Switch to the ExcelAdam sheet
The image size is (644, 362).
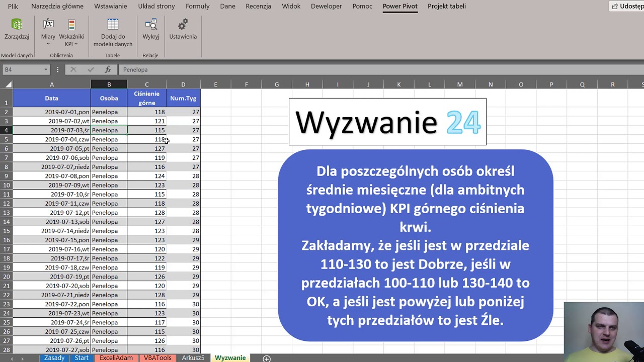(116, 358)
